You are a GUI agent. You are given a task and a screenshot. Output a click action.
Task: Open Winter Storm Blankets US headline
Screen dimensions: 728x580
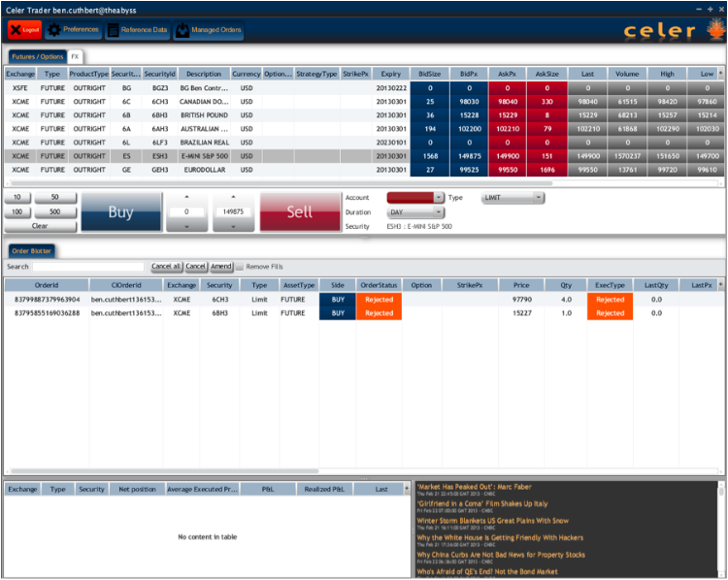click(492, 521)
